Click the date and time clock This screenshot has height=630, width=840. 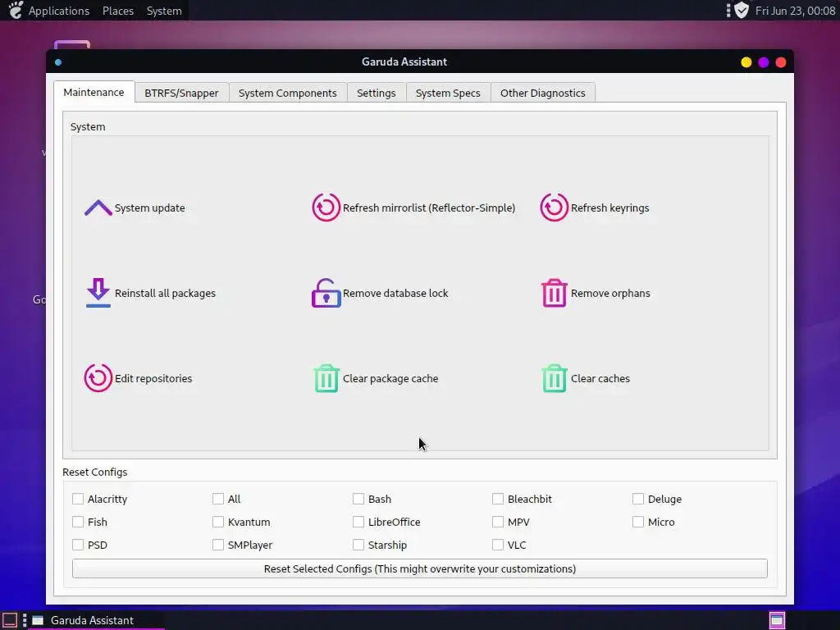794,11
